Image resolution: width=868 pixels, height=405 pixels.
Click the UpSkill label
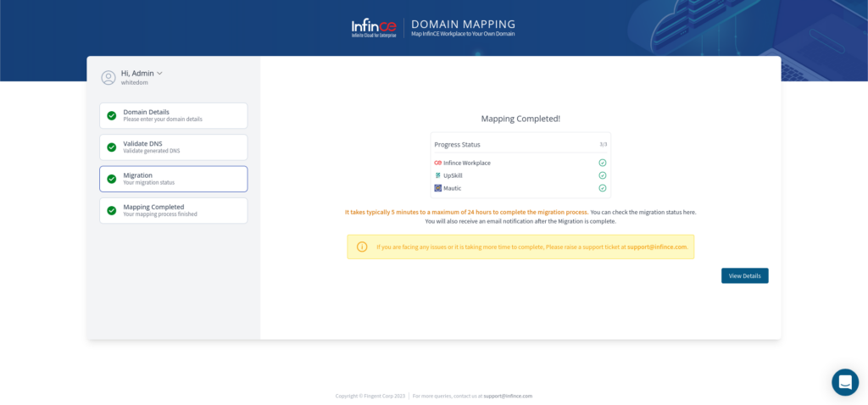pos(453,175)
